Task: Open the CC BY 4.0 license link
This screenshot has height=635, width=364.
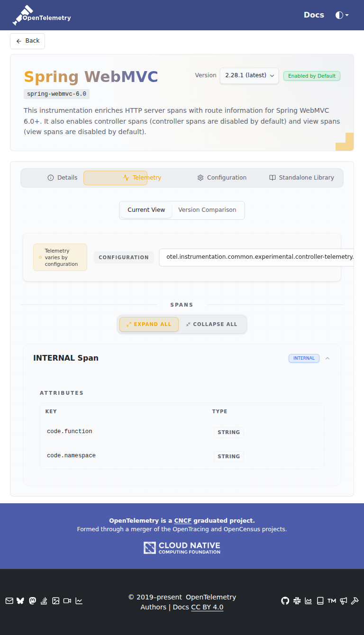Action: click(207, 607)
